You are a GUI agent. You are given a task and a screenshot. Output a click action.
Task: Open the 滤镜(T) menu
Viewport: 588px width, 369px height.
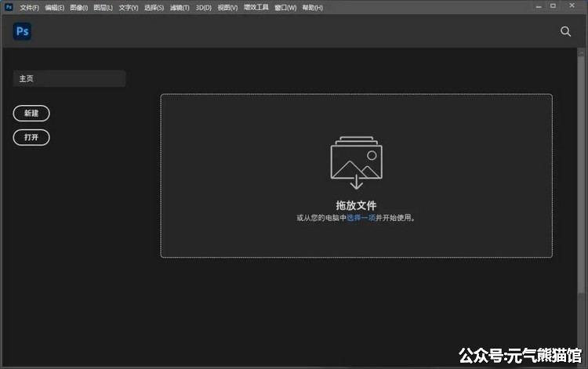(180, 7)
